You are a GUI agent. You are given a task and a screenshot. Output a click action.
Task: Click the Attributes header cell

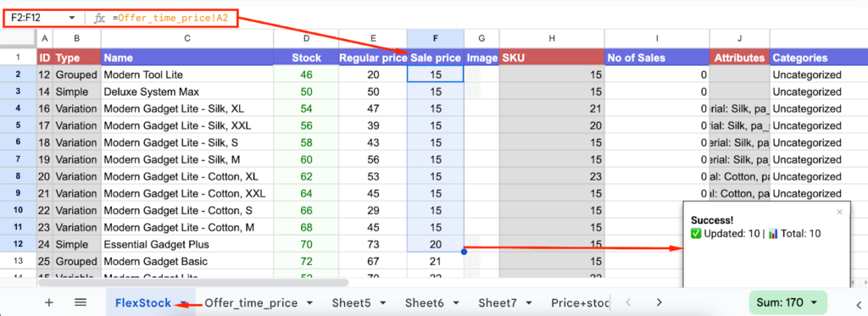(739, 58)
